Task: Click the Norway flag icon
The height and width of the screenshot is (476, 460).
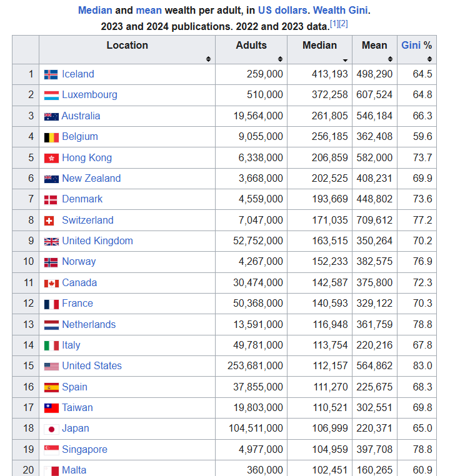Action: [x=51, y=262]
